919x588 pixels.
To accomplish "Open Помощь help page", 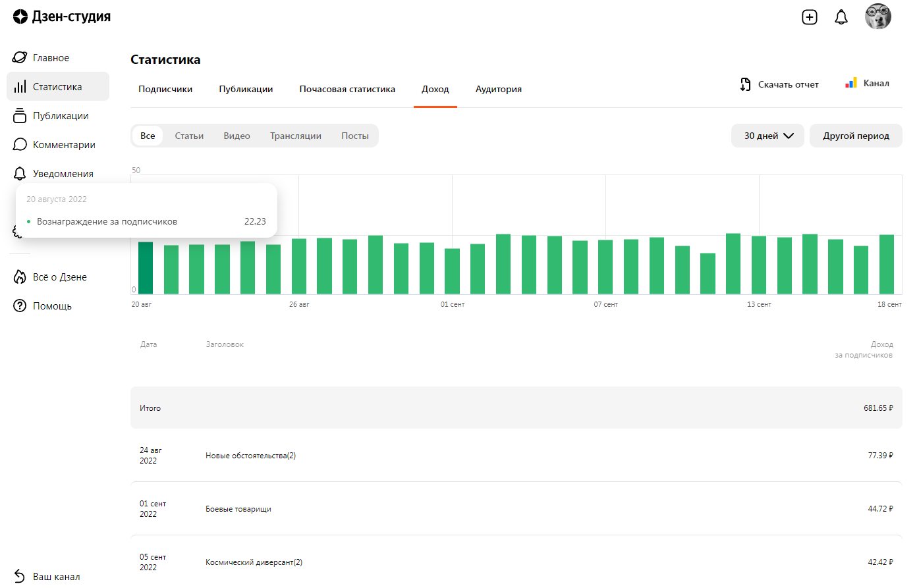I will coord(52,306).
